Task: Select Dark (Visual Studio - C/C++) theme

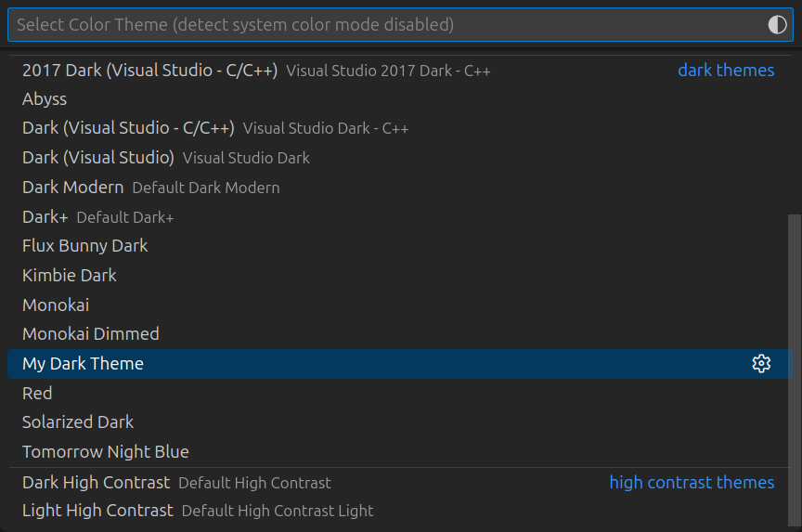Action: 128,128
